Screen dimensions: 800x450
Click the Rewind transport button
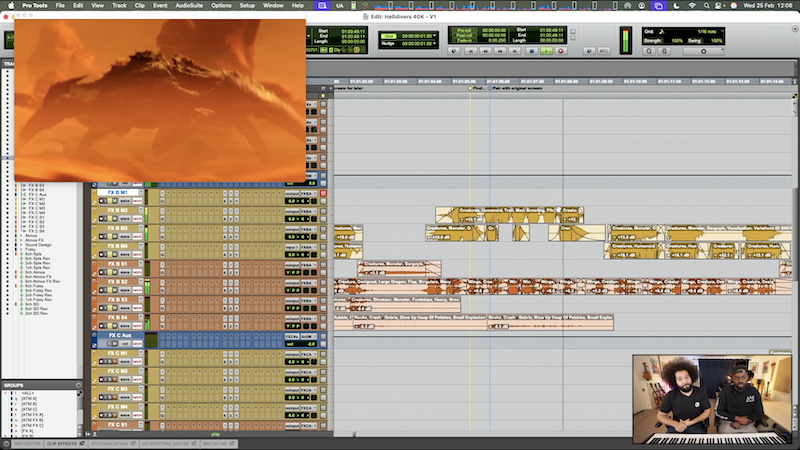click(x=484, y=49)
